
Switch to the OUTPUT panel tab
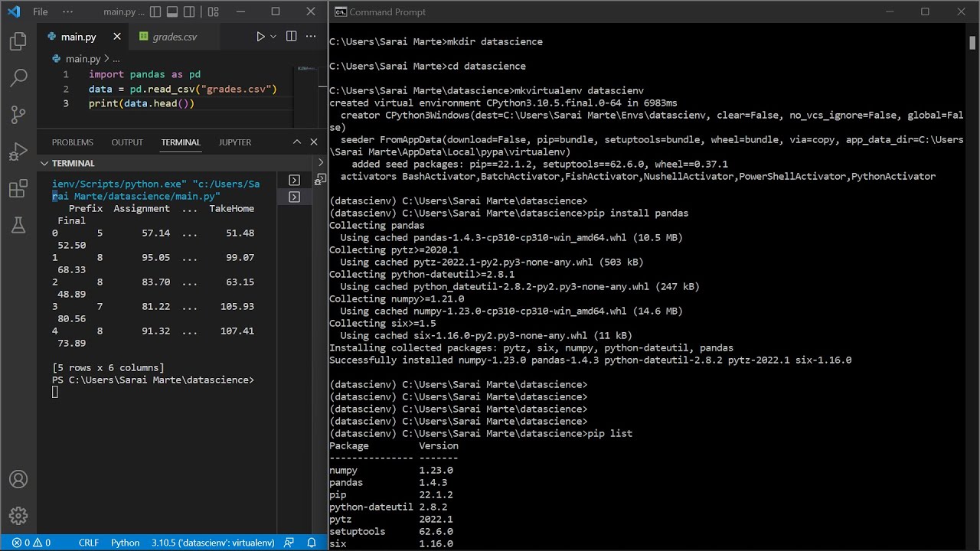[127, 142]
